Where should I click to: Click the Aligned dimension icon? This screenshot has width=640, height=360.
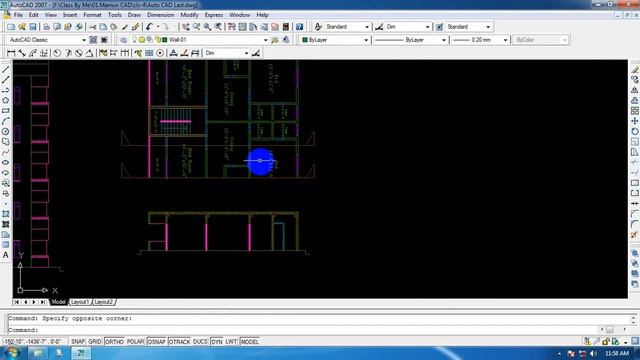22,53
